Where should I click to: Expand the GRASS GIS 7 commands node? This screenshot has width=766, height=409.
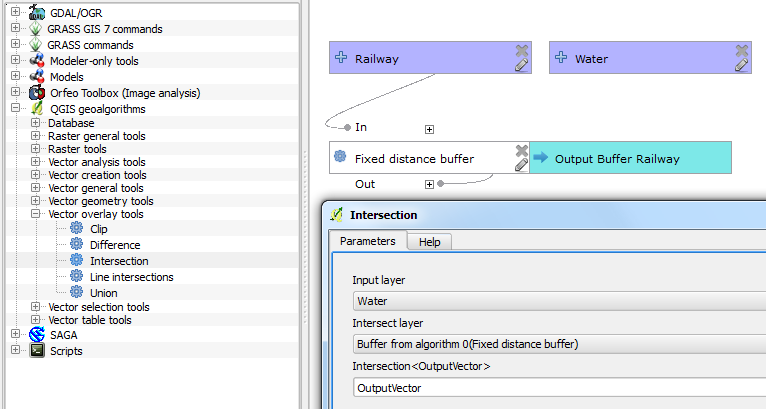click(x=16, y=28)
